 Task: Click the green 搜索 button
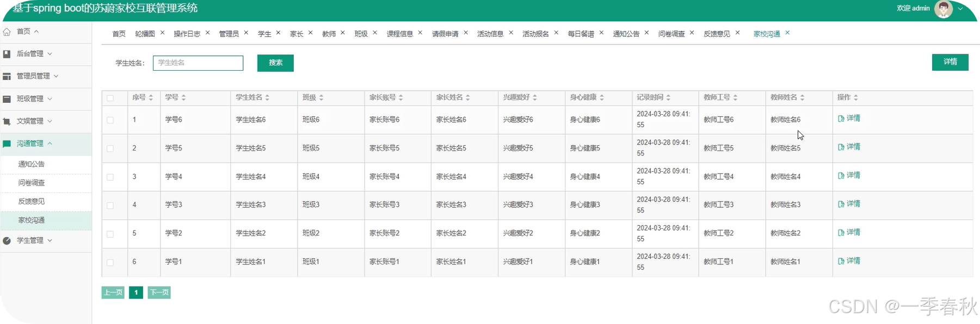coord(275,63)
